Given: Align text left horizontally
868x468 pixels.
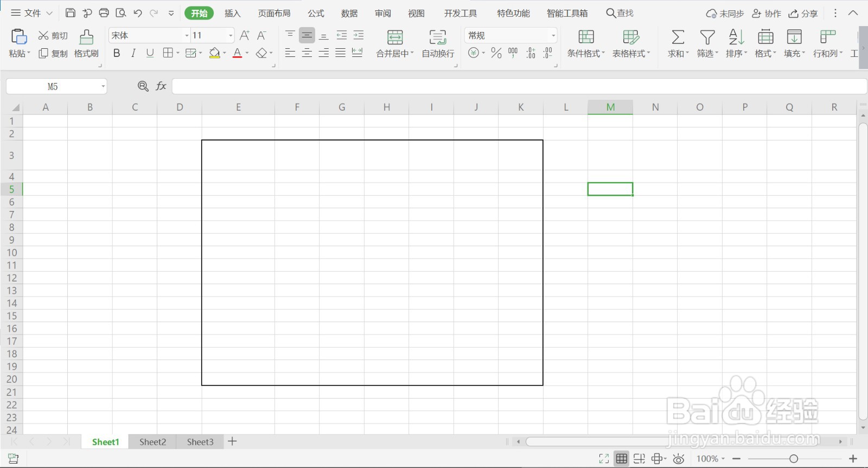Looking at the screenshot, I should click(x=290, y=53).
